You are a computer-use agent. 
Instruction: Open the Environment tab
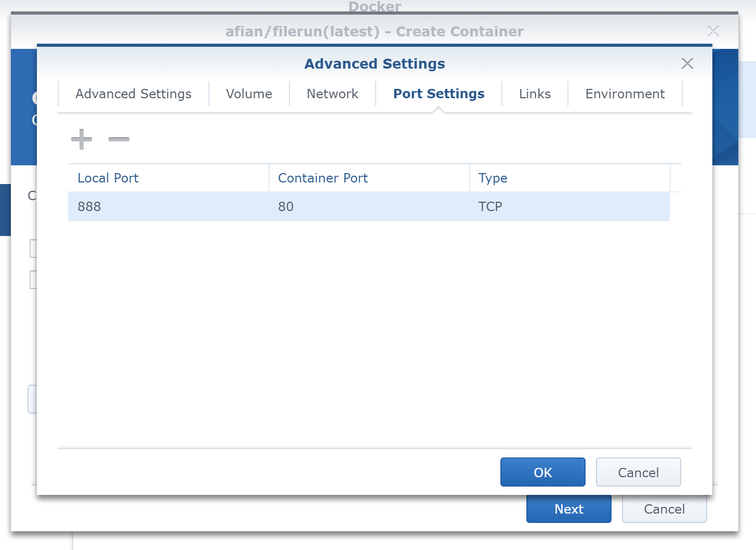[625, 94]
